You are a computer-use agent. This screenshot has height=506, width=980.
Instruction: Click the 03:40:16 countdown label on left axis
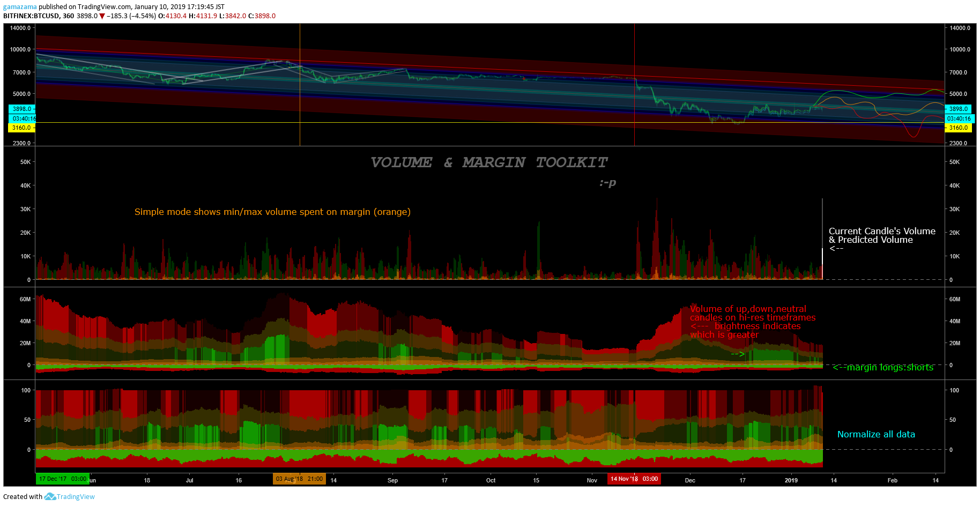(24, 118)
